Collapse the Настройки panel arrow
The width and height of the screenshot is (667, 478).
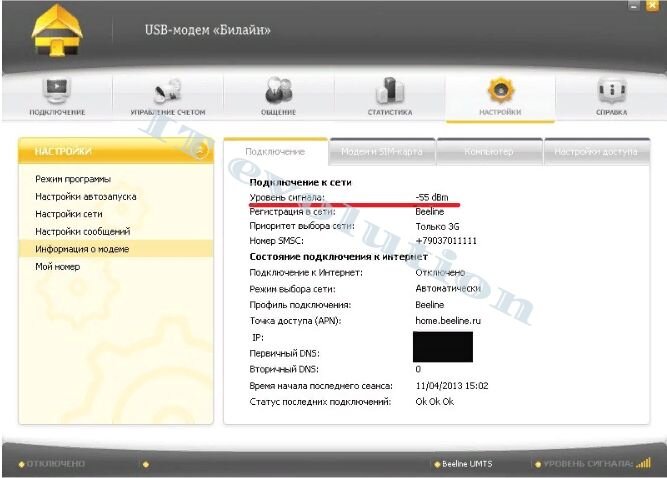(202, 151)
